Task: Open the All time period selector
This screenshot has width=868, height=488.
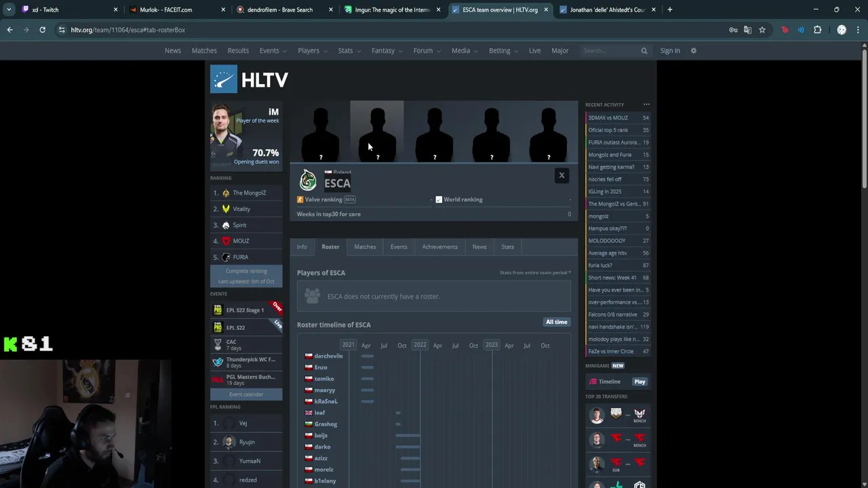Action: 557,322
